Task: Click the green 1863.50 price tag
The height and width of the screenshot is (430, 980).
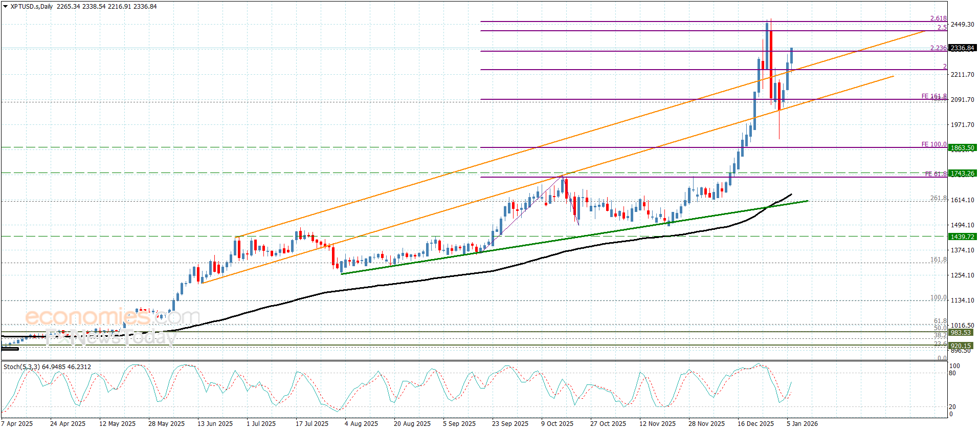Action: tap(962, 148)
